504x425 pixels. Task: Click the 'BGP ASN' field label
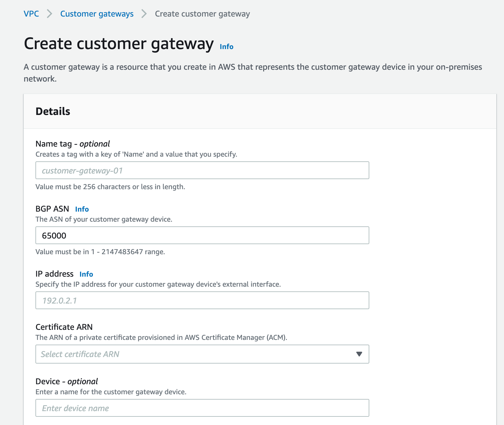click(52, 209)
